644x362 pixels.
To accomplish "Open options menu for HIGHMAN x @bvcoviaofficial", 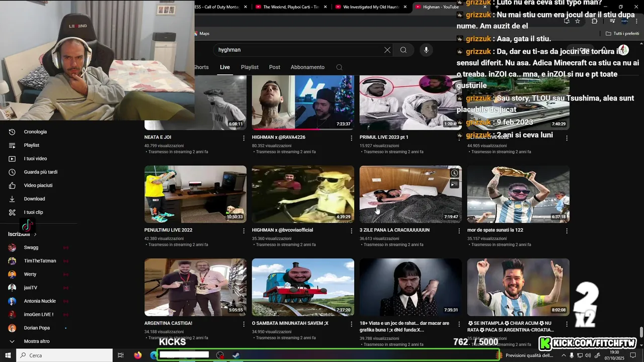I will [x=352, y=231].
